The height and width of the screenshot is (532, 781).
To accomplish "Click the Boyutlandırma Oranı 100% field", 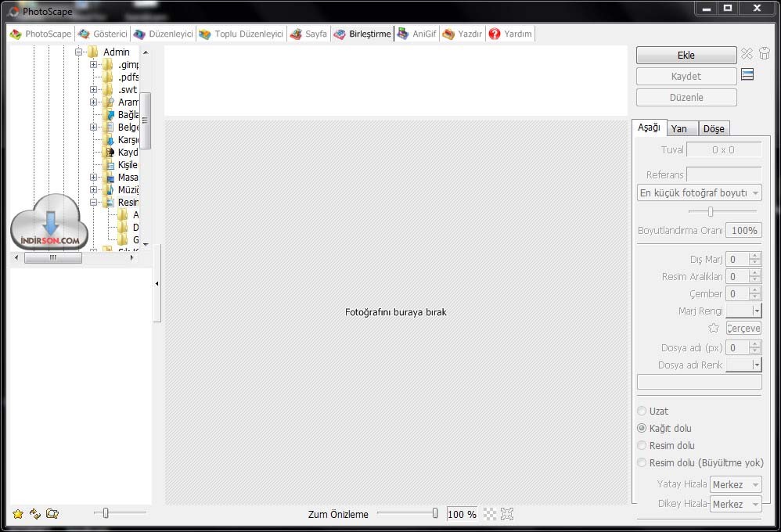I will tap(744, 231).
